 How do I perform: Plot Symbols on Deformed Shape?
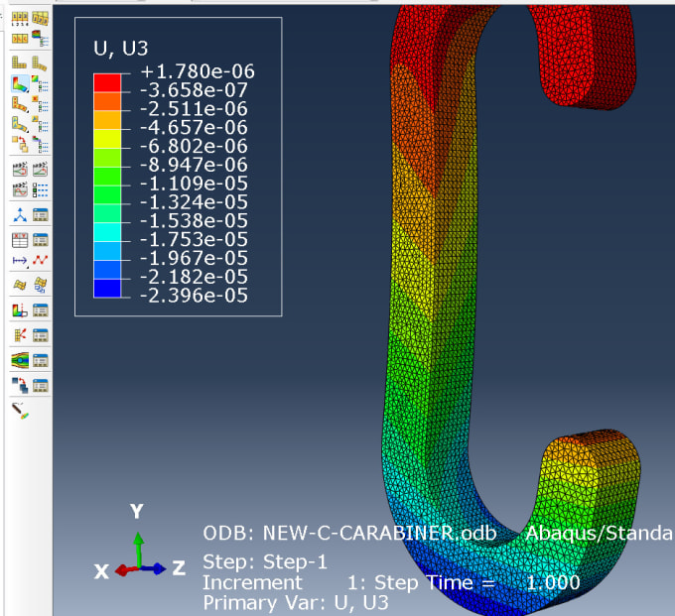tap(20, 104)
